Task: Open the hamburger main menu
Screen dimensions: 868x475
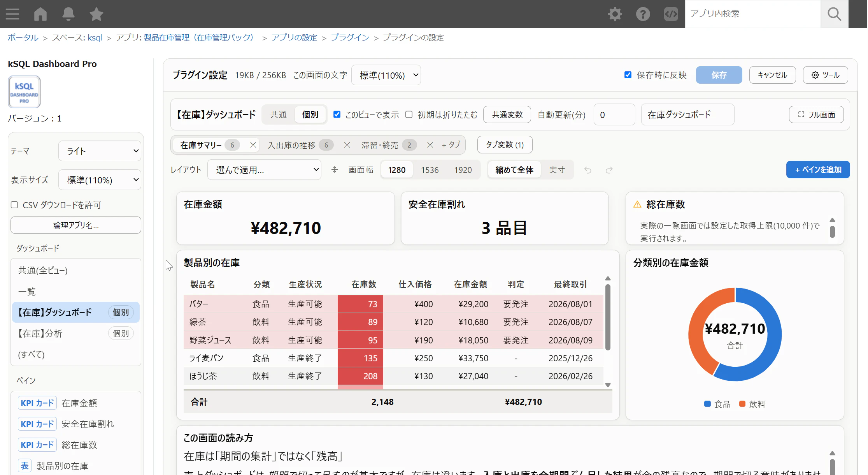Action: [x=12, y=14]
